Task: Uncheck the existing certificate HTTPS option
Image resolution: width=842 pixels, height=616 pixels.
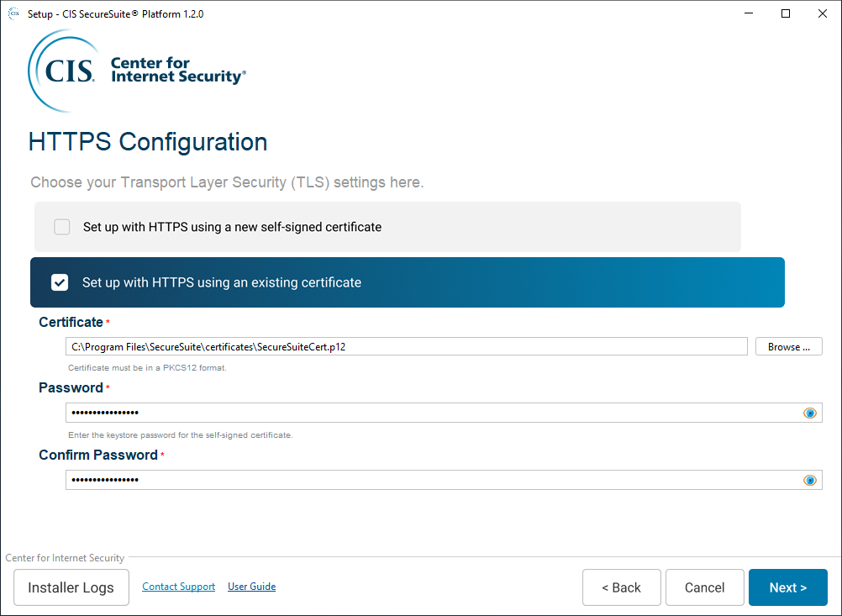Action: [60, 282]
